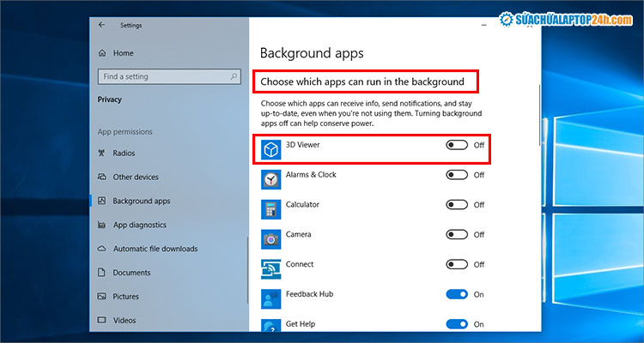Click the Documents page icon
Image resolution: width=644 pixels, height=343 pixels.
102,273
